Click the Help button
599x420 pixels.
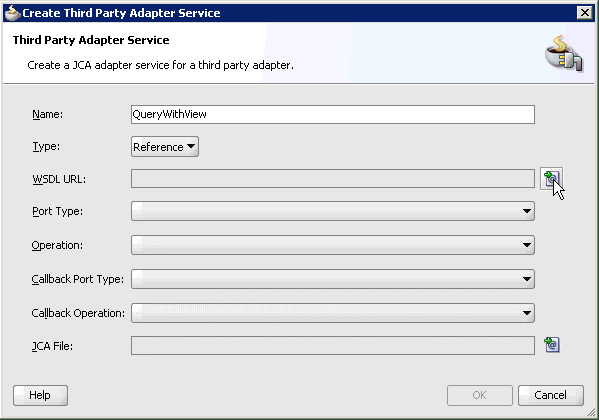[x=40, y=395]
